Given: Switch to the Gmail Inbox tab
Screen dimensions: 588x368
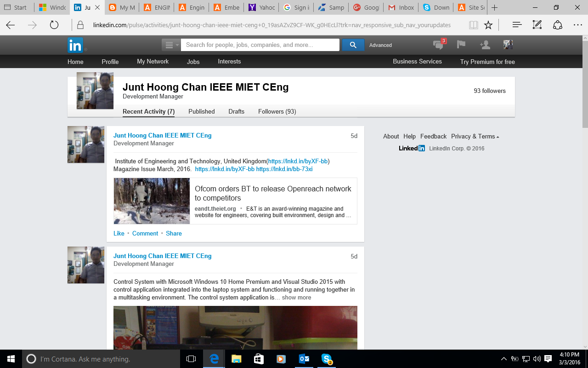Looking at the screenshot, I should coord(401,7).
